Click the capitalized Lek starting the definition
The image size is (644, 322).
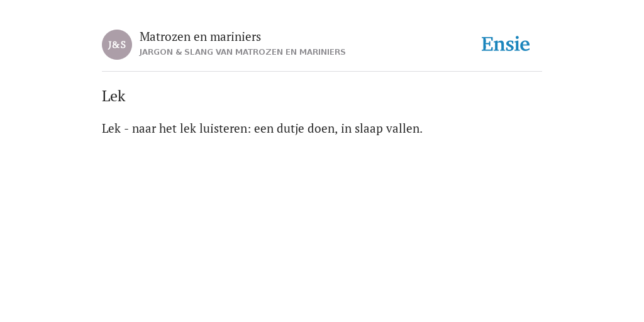pyautogui.click(x=111, y=128)
